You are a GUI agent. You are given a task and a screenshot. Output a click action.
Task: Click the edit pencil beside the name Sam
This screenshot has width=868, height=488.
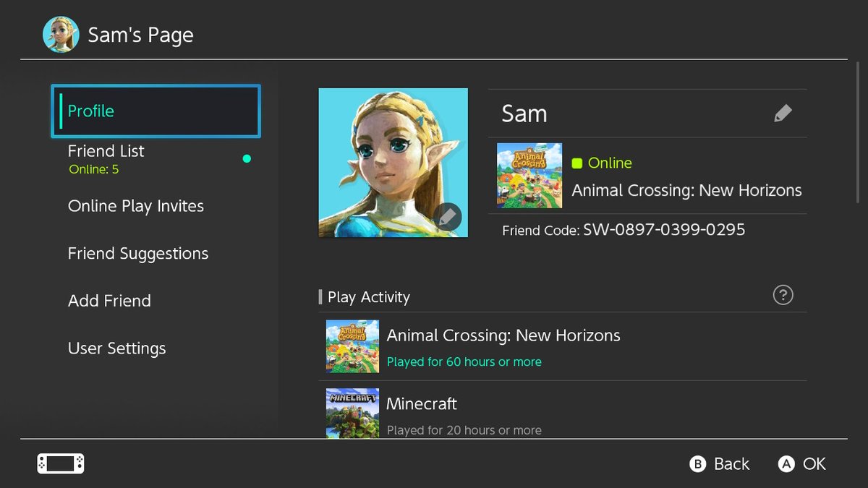tap(783, 114)
